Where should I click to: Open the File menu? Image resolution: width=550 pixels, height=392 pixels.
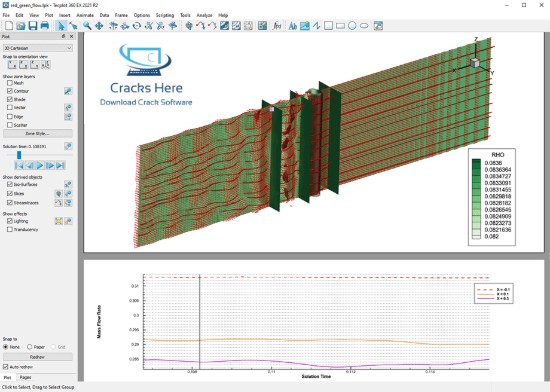point(6,15)
